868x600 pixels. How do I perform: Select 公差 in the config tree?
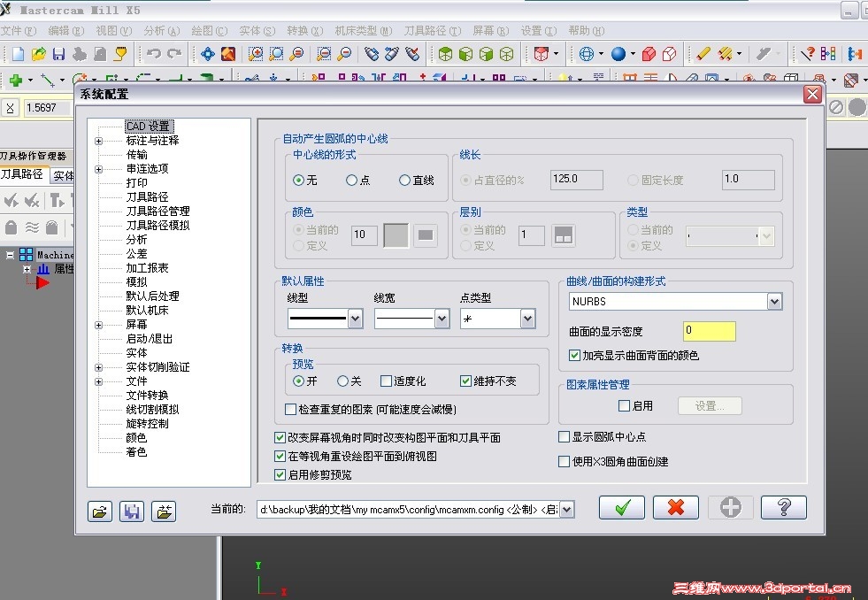click(136, 253)
